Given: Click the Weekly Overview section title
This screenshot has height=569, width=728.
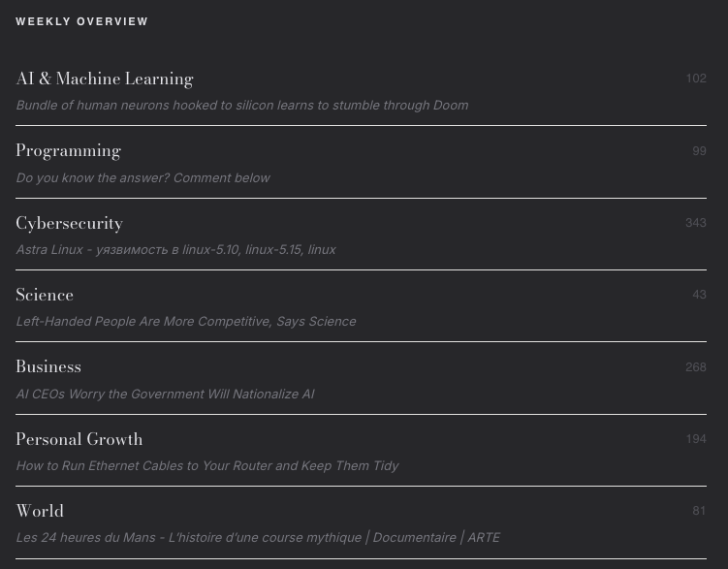Looking at the screenshot, I should tap(82, 21).
